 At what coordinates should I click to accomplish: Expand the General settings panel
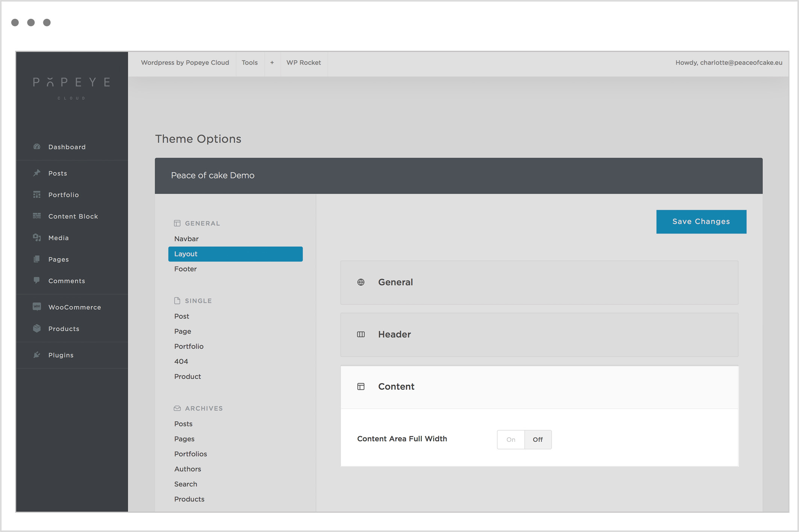540,282
